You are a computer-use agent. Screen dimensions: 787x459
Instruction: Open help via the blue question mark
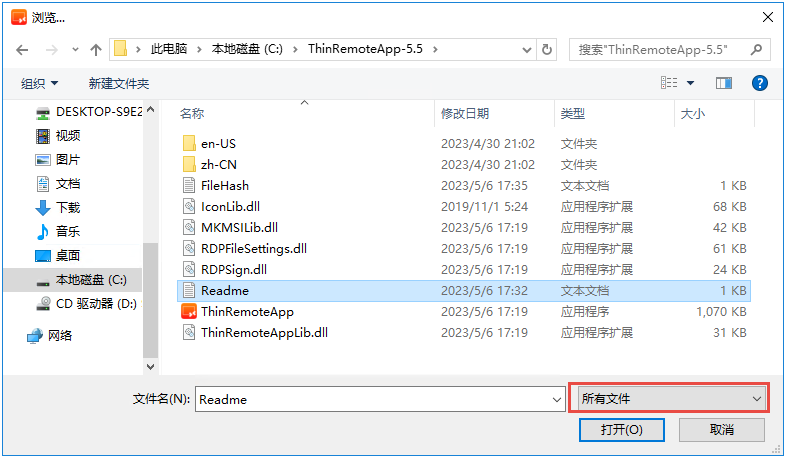(759, 83)
